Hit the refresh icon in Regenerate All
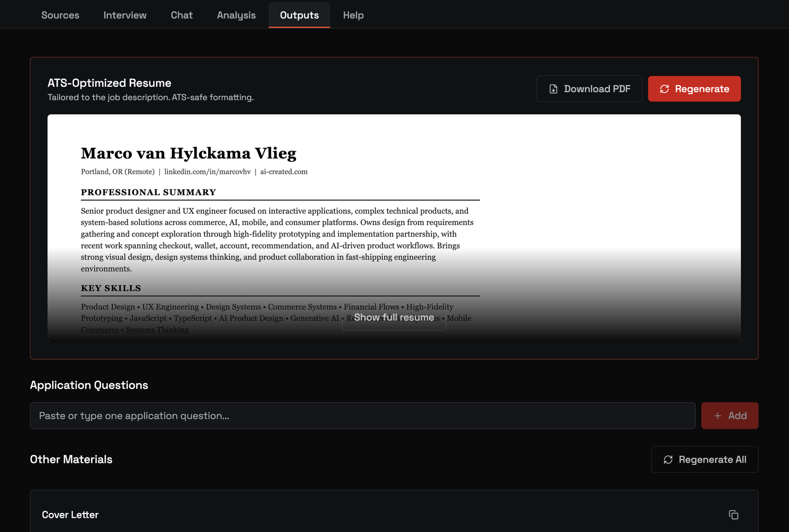Screen dimensions: 789x532 pos(668,460)
